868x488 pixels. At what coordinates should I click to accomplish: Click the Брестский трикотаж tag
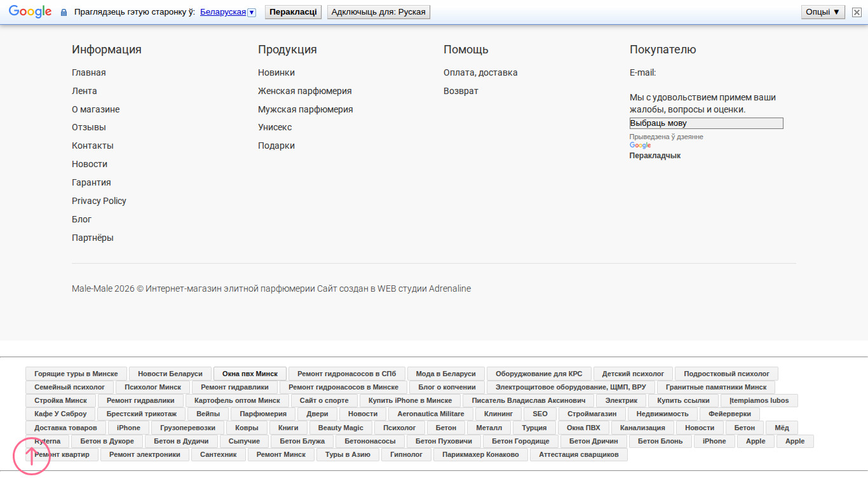pyautogui.click(x=142, y=414)
